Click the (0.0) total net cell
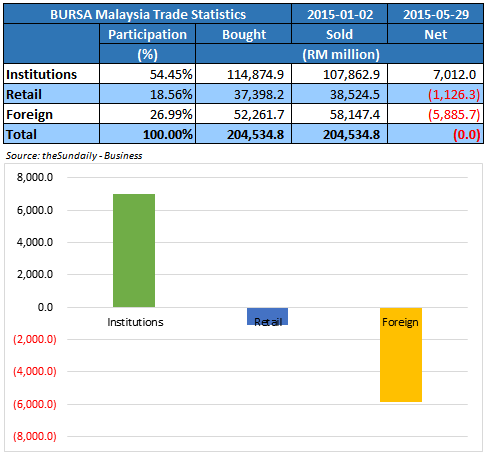 [x=435, y=134]
